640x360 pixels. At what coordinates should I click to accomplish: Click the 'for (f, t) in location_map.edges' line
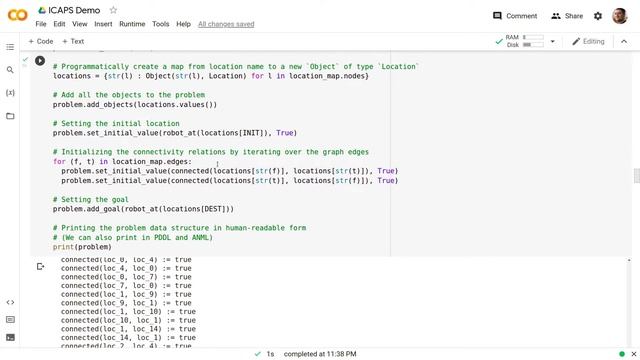(x=122, y=161)
